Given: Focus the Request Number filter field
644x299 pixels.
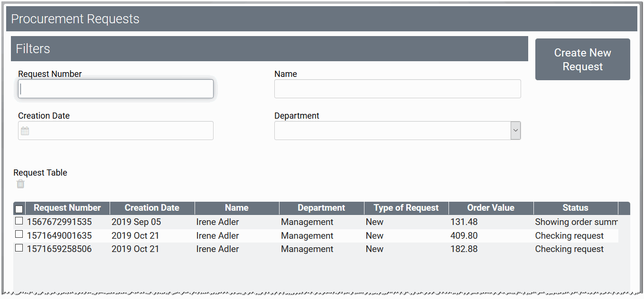Looking at the screenshot, I should pyautogui.click(x=116, y=89).
